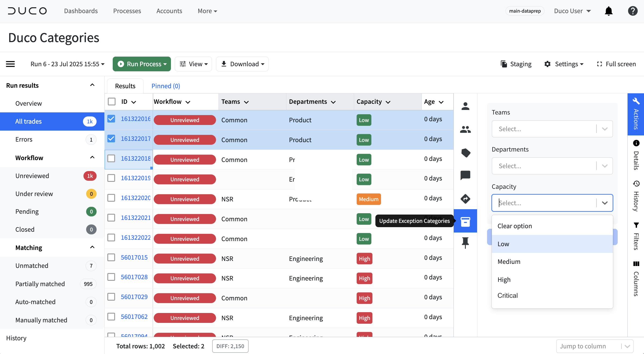Collapse the Matching sidebar section

(x=92, y=247)
